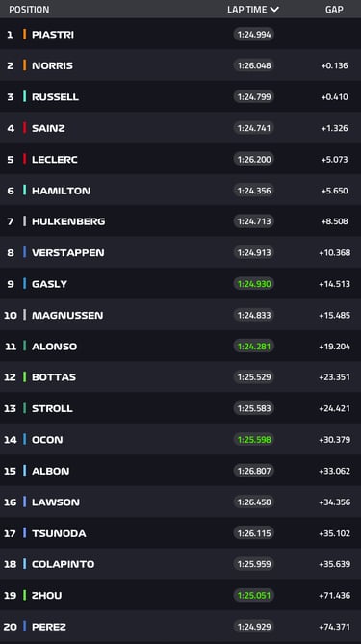The image size is (361, 644).
Task: Click Piastri's orange team color bar
Action: (x=25, y=34)
